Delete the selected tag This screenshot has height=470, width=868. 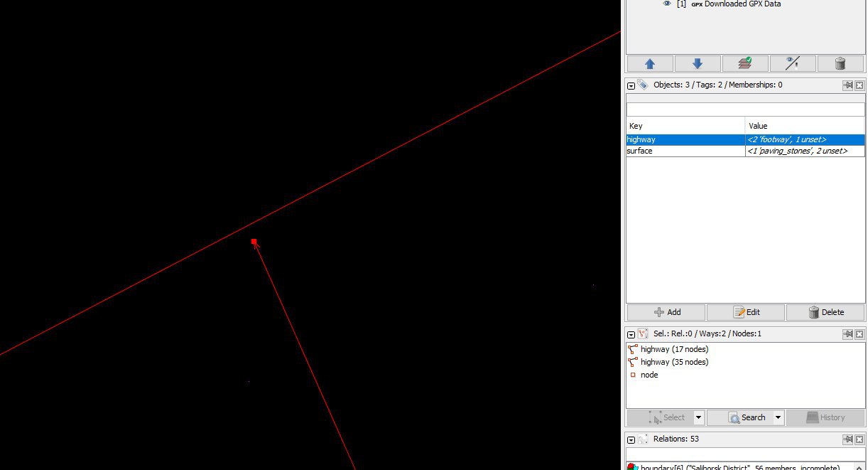click(x=826, y=312)
